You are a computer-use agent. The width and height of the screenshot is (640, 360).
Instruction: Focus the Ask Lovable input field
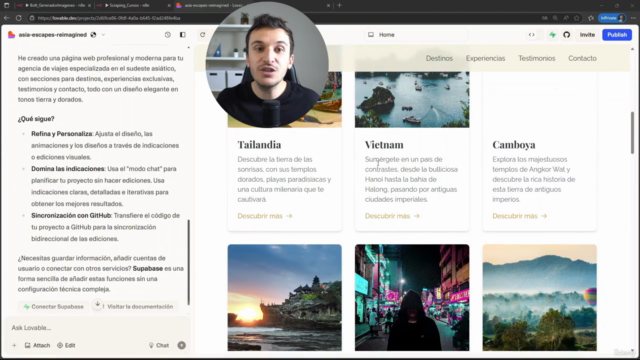click(98, 328)
